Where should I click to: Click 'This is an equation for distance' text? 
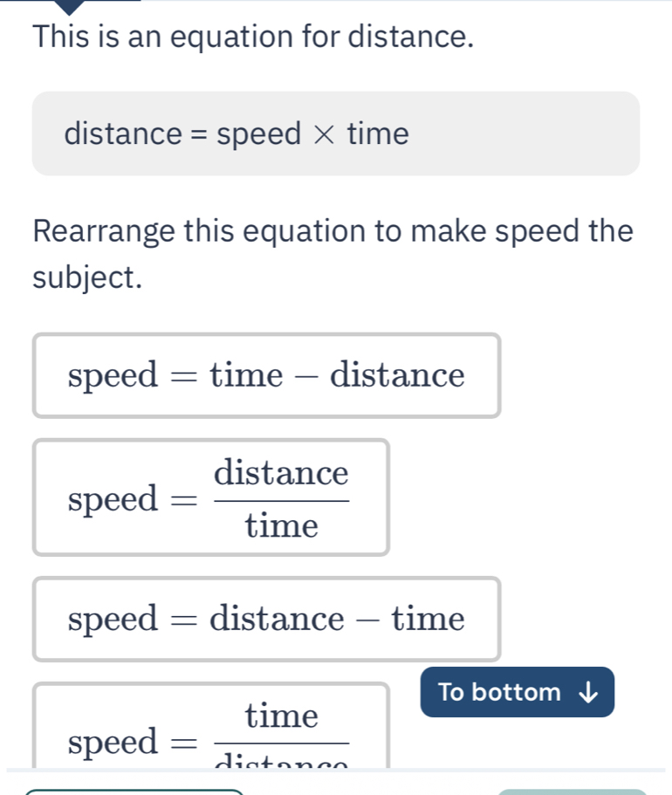pyautogui.click(x=253, y=38)
